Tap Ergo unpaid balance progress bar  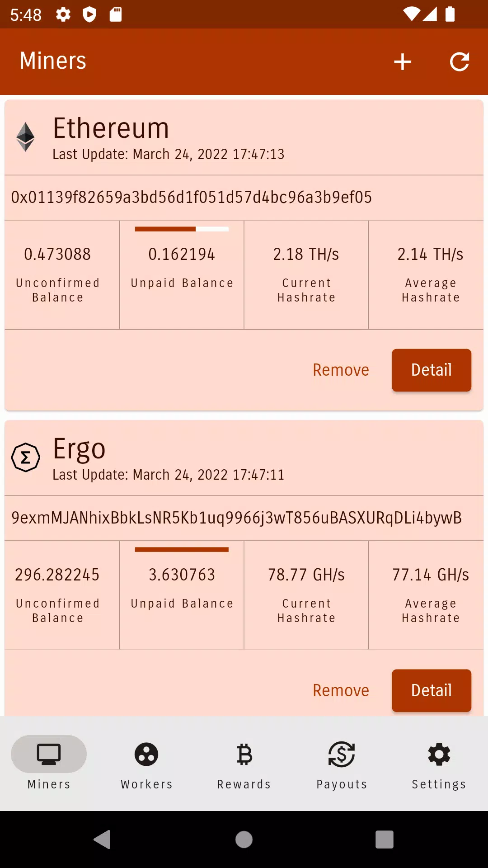click(x=182, y=550)
